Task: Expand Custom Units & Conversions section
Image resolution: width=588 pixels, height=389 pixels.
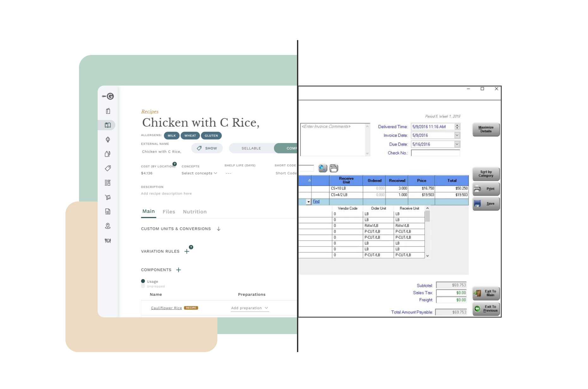Action: pos(219,229)
